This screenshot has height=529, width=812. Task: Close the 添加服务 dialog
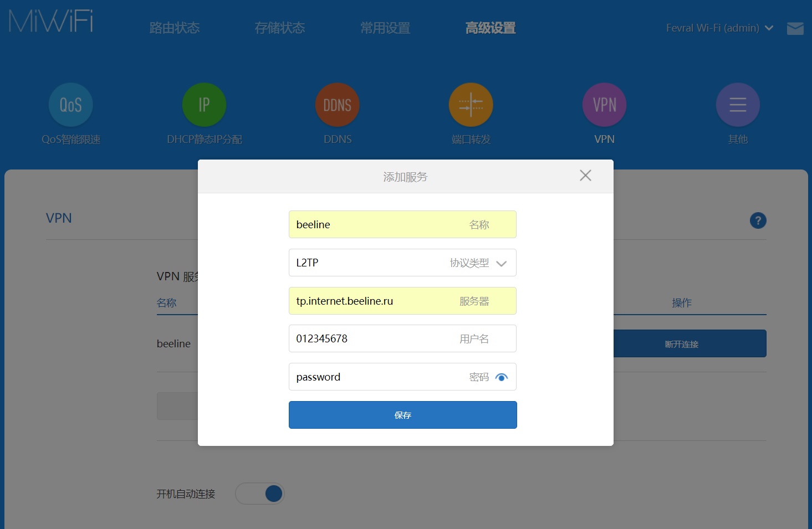(x=585, y=176)
